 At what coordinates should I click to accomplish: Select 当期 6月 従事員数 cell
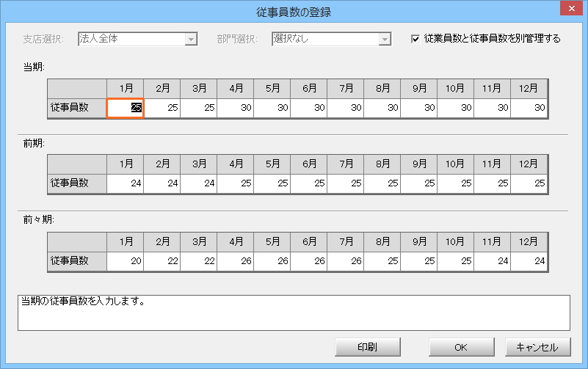[x=308, y=108]
